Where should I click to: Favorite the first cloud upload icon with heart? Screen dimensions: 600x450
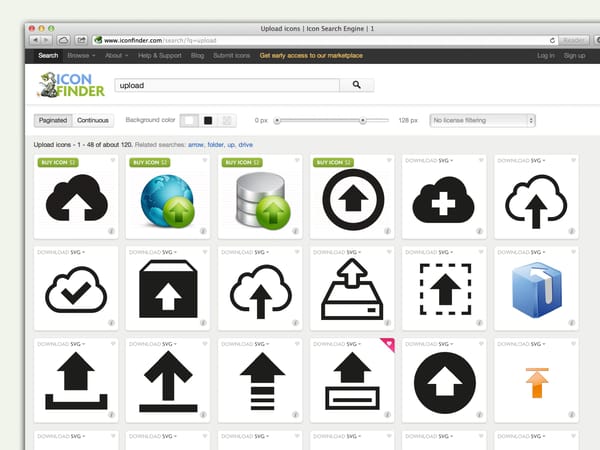[x=113, y=160]
